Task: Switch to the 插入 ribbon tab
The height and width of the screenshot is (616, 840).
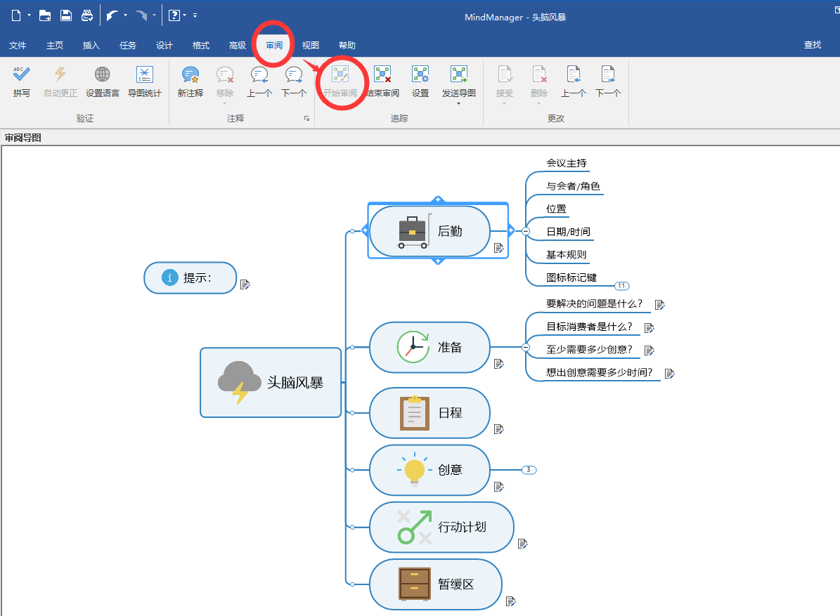Action: click(x=91, y=46)
